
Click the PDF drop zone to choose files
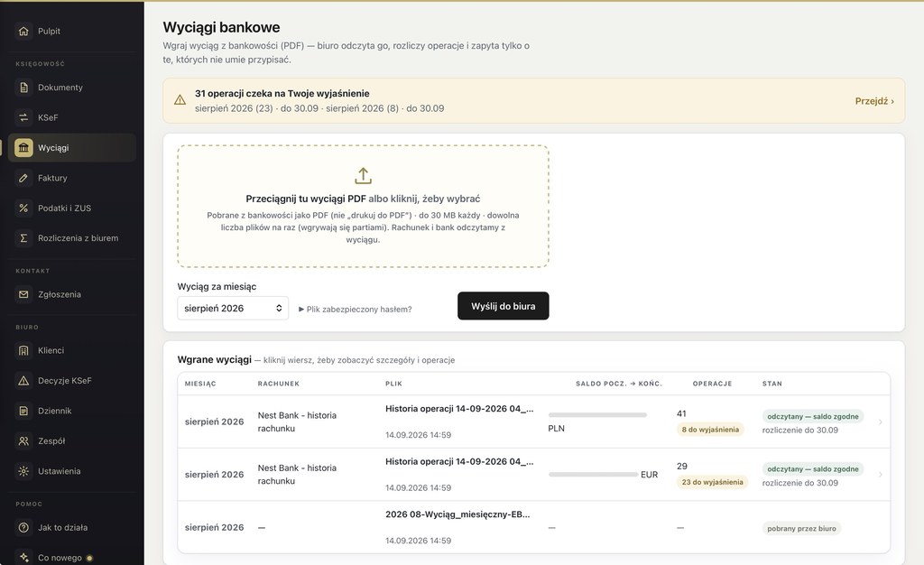[x=363, y=206]
